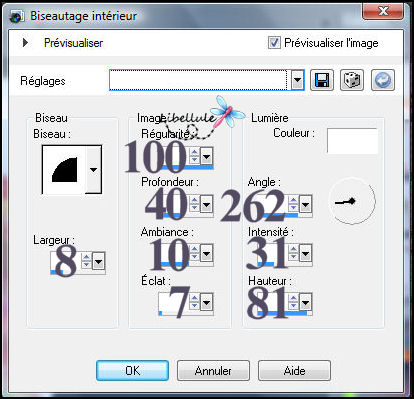This screenshot has width=414, height=399.
Task: Open the Biseau shape dropdown
Action: 93,170
